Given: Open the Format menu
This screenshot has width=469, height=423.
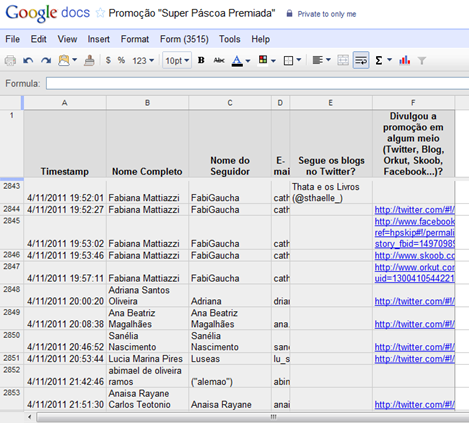Looking at the screenshot, I should tap(135, 39).
